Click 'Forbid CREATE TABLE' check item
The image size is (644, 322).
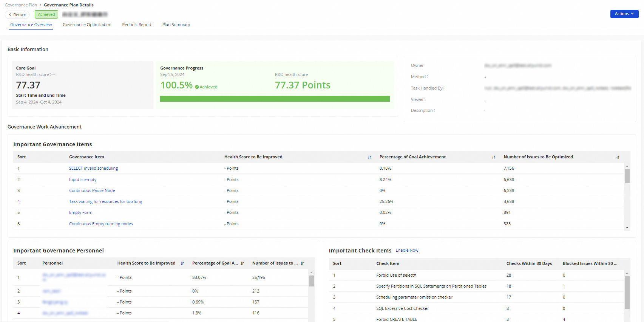coord(397,319)
